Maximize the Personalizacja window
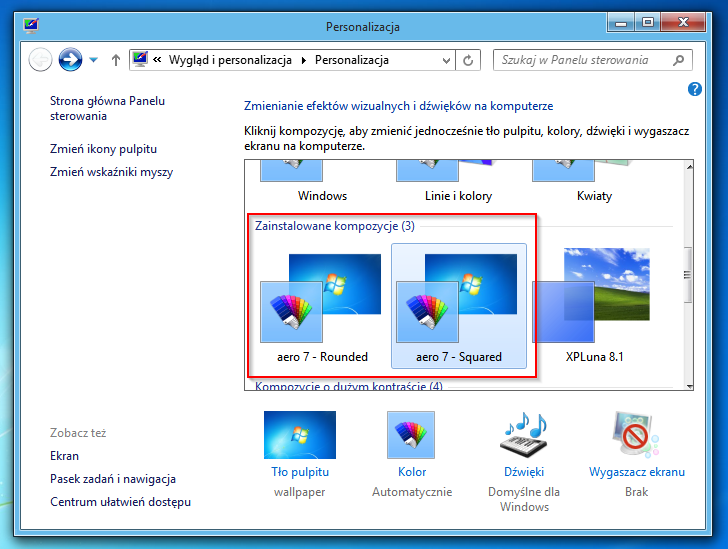 [x=648, y=22]
